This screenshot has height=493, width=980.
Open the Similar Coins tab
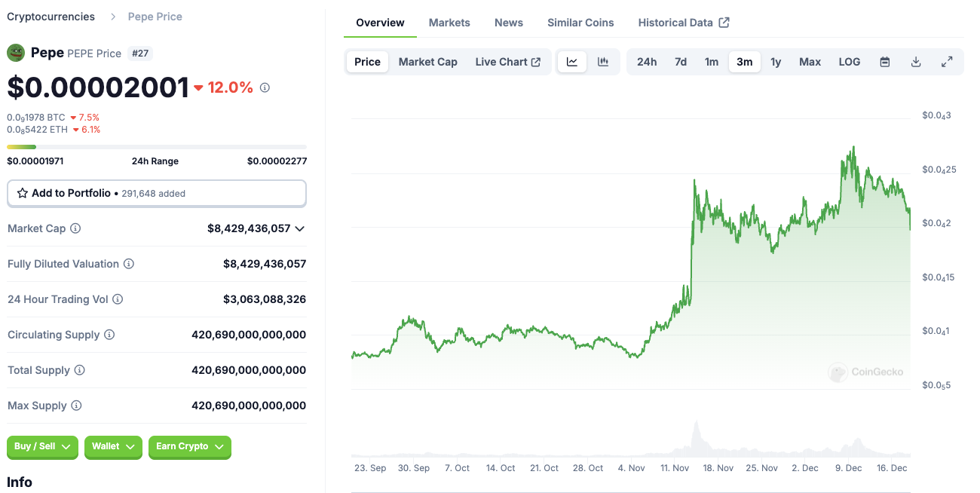(580, 23)
